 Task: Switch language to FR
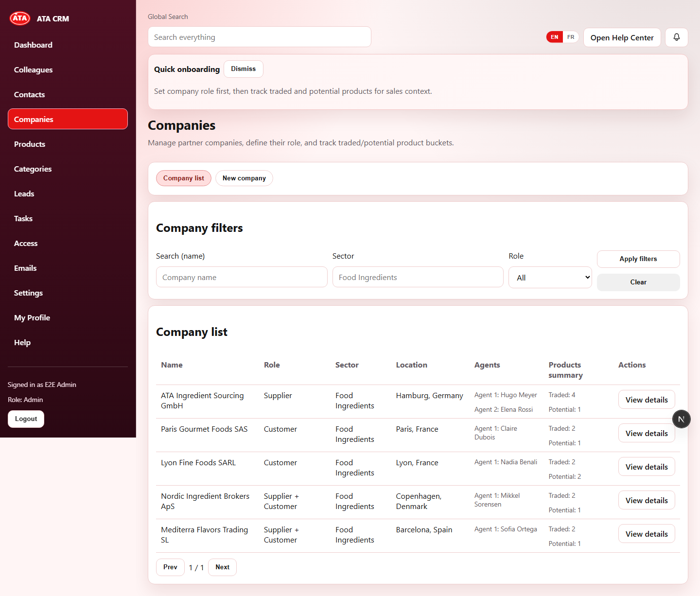point(570,37)
